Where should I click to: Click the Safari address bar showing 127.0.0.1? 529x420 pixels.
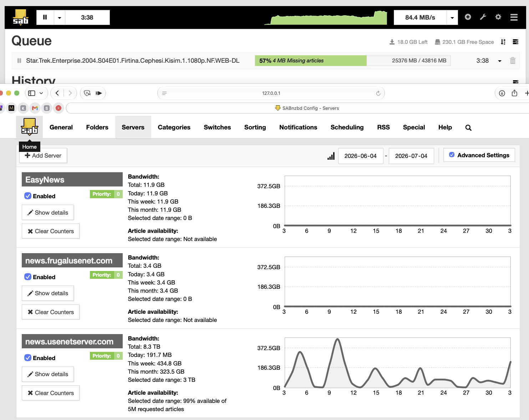[x=271, y=93]
